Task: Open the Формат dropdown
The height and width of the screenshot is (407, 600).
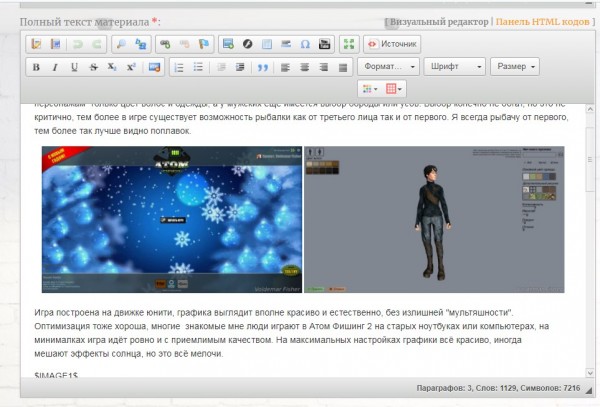Action: pos(388,67)
